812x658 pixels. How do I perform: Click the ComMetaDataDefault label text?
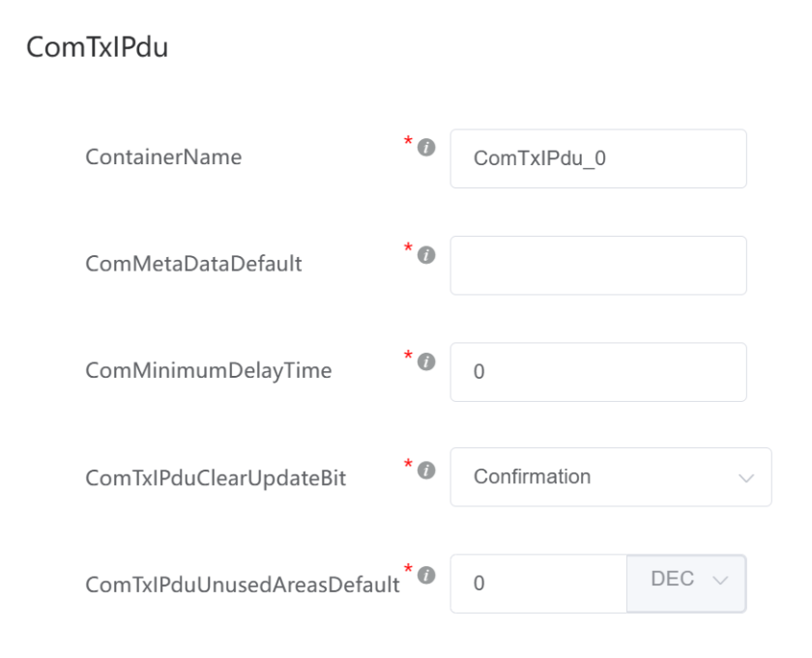(193, 264)
